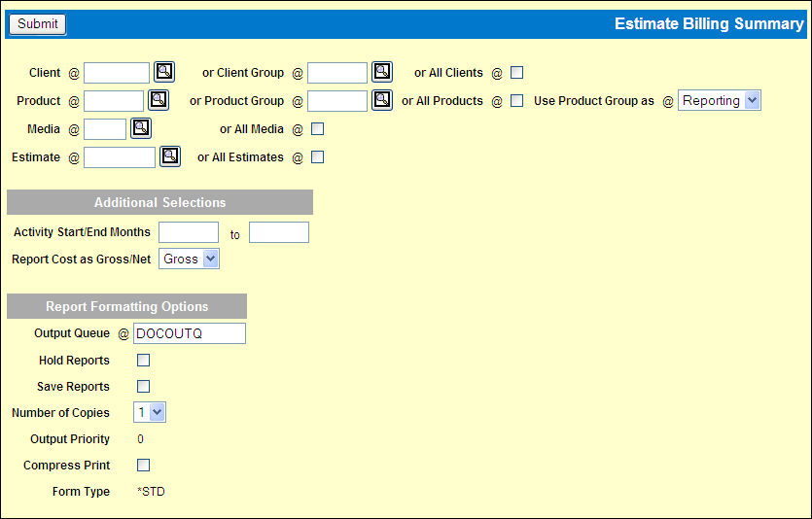Viewport: 812px width, 519px height.
Task: Click the Media lookup magnifier icon
Action: (141, 128)
